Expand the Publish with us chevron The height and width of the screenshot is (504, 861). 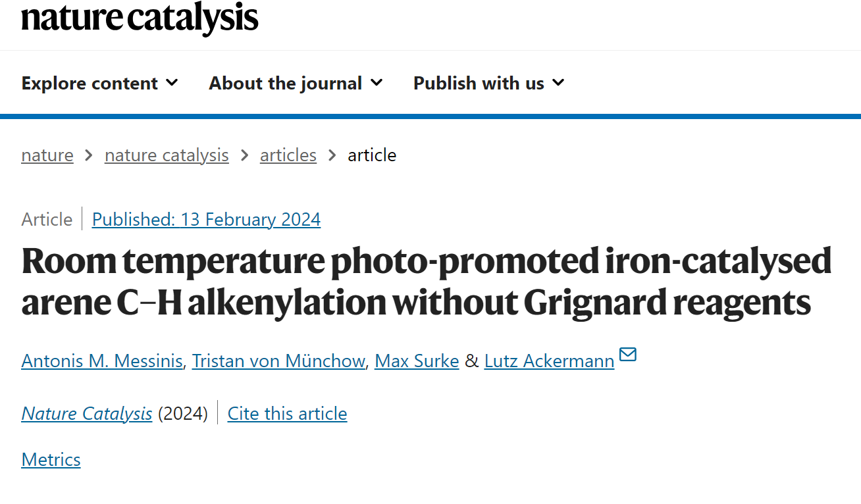point(558,83)
